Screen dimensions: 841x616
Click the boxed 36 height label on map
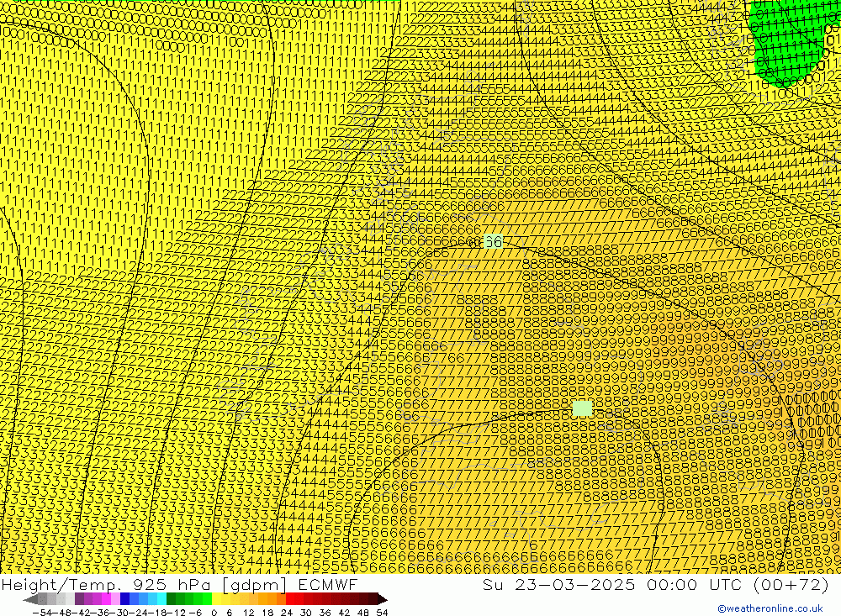(493, 242)
